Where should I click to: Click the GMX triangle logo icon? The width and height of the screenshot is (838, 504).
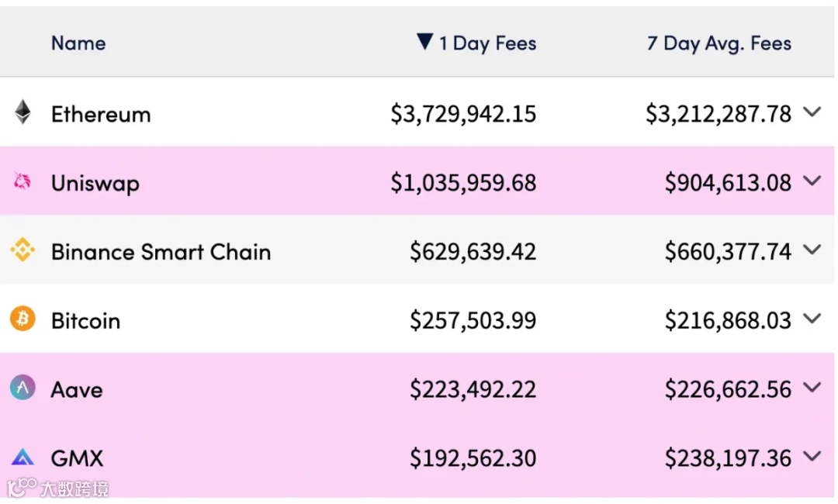23,457
